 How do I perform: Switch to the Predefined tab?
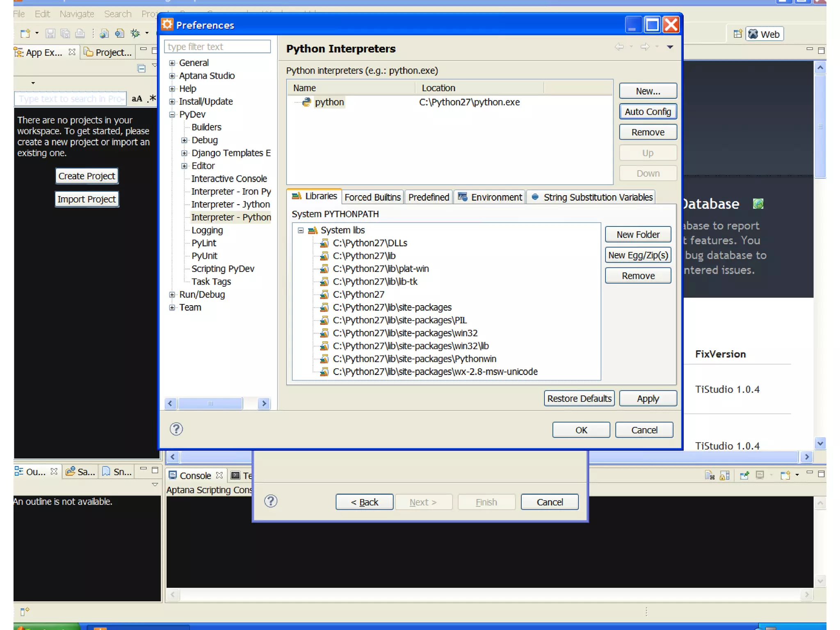[x=429, y=197]
